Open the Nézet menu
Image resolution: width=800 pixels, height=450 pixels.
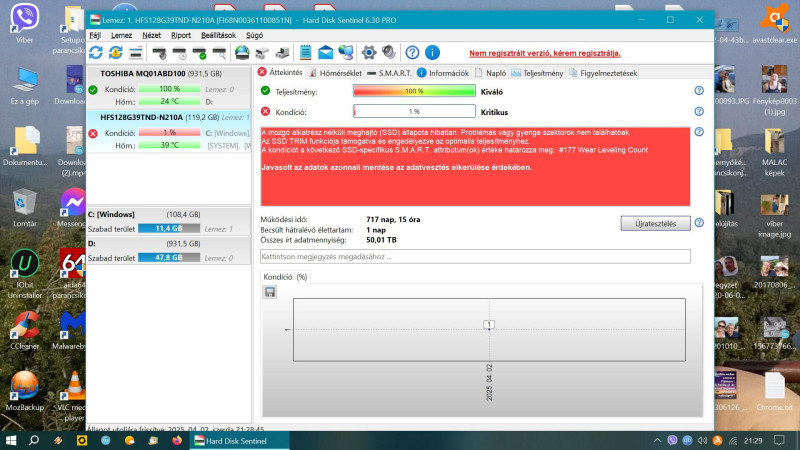tap(151, 35)
